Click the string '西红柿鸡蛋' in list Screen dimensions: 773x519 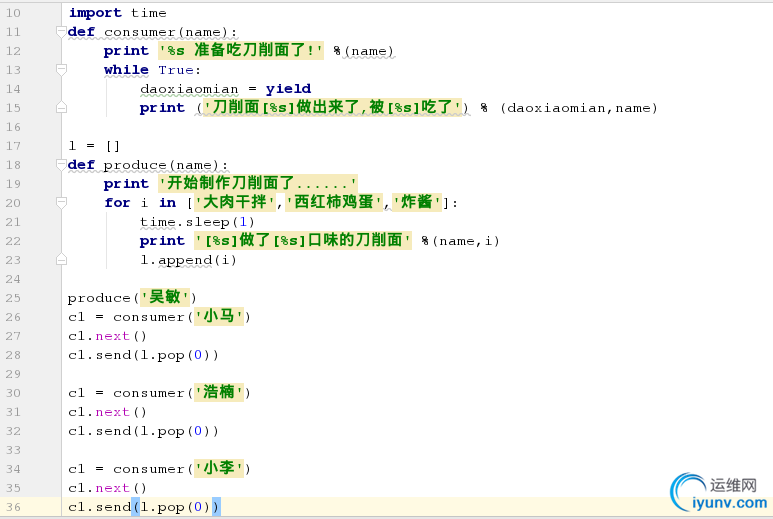(x=334, y=203)
